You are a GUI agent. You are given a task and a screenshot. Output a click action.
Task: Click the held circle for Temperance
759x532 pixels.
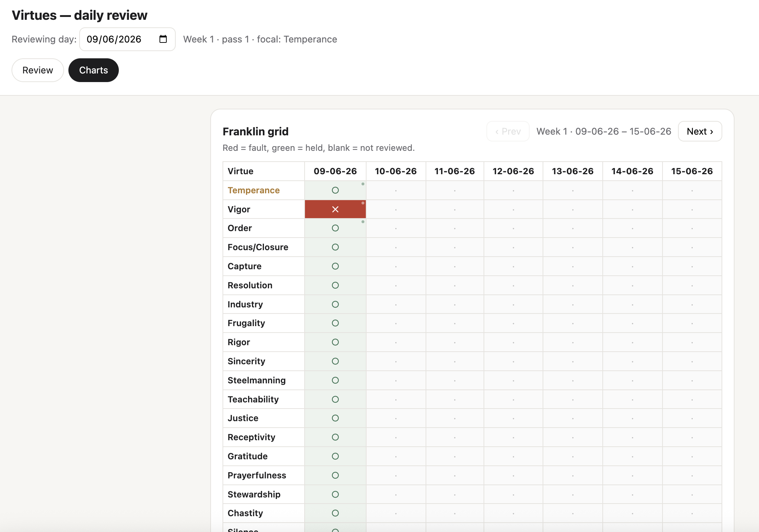(335, 190)
